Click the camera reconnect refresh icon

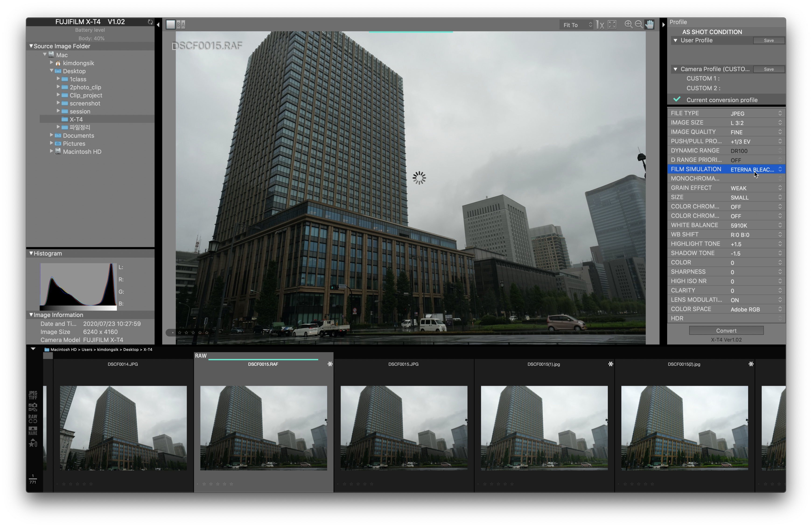tap(150, 22)
